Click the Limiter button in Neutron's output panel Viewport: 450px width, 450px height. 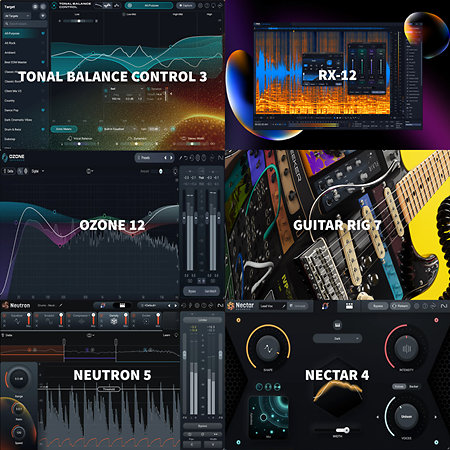tap(202, 320)
